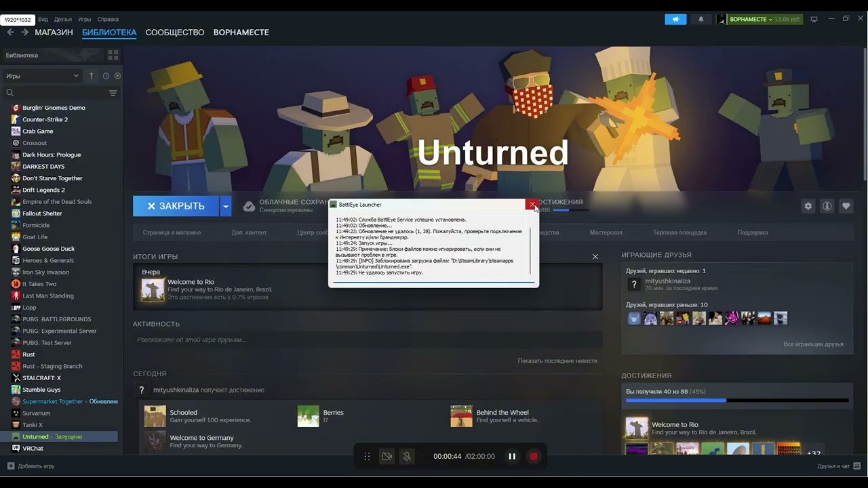The height and width of the screenshot is (488, 868).
Task: Go forward with the right arrow
Action: pos(24,32)
